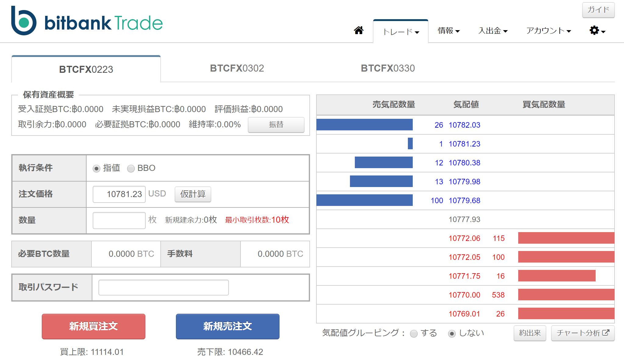
Task: Click the 新規買注文 buy button
Action: click(x=93, y=326)
